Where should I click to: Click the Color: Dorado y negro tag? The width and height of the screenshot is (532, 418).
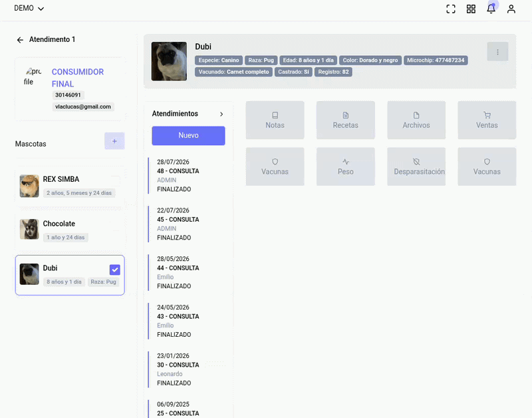(x=370, y=60)
